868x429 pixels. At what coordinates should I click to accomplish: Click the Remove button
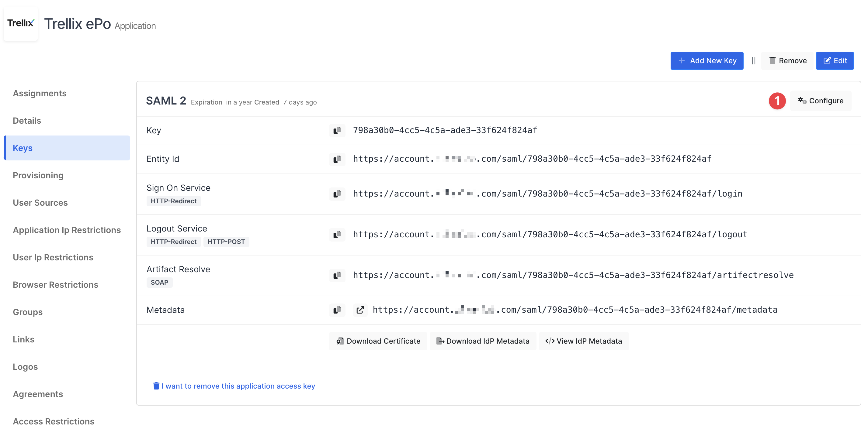click(787, 60)
